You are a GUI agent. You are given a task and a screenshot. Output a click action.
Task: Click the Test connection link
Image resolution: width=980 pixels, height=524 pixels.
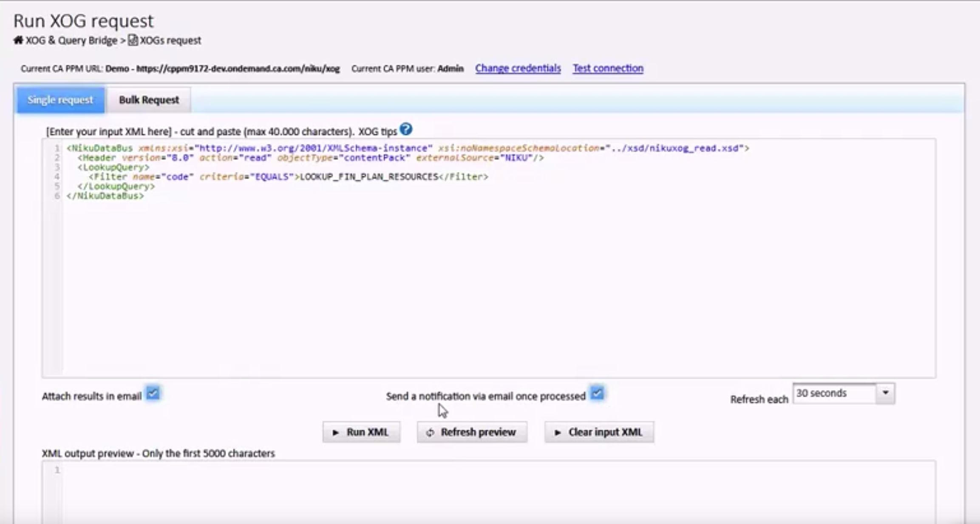click(x=608, y=68)
